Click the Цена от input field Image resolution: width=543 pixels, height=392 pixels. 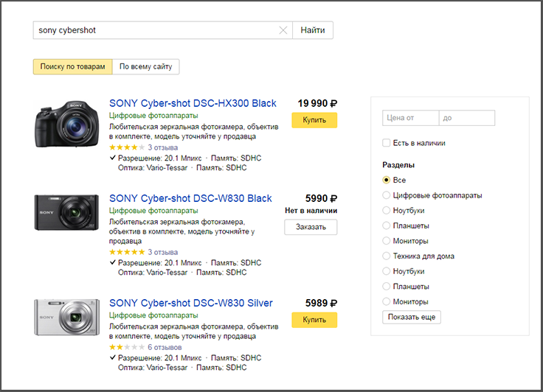coord(410,118)
